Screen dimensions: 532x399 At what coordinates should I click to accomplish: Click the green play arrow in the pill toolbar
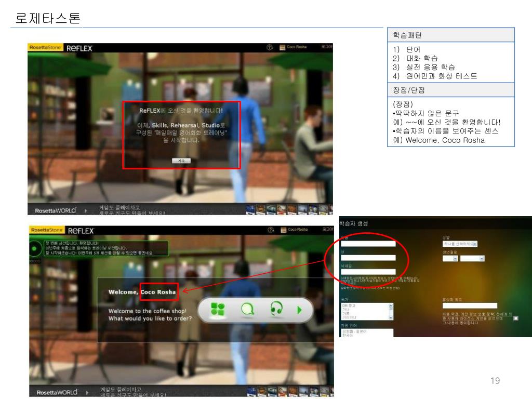tap(299, 310)
